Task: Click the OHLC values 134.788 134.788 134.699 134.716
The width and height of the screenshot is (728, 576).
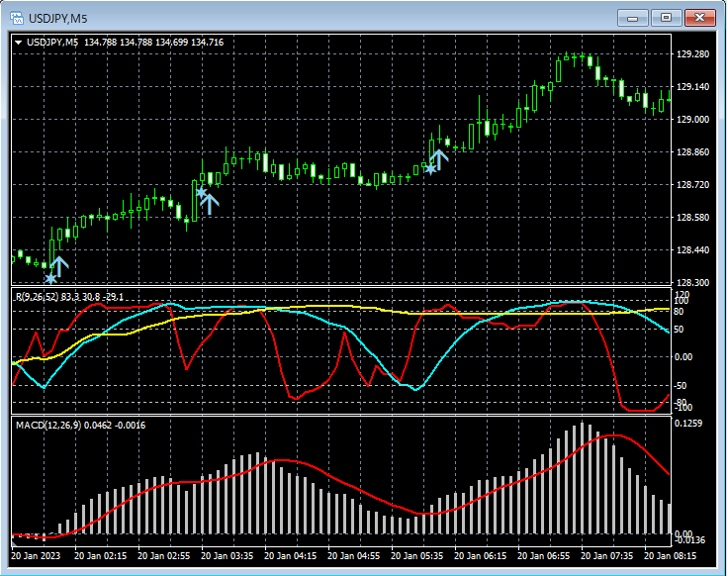Action: click(153, 43)
